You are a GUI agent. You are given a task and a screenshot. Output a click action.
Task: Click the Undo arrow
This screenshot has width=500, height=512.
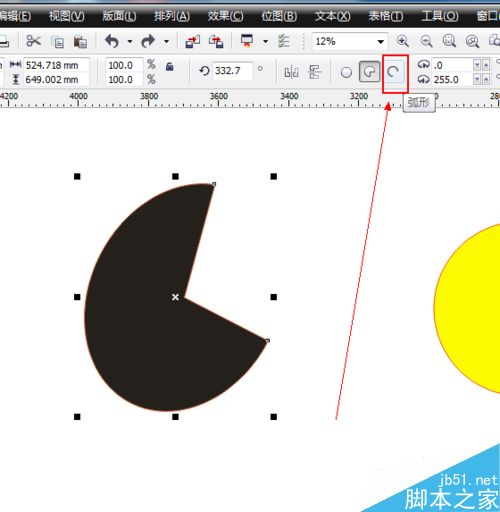pos(112,41)
